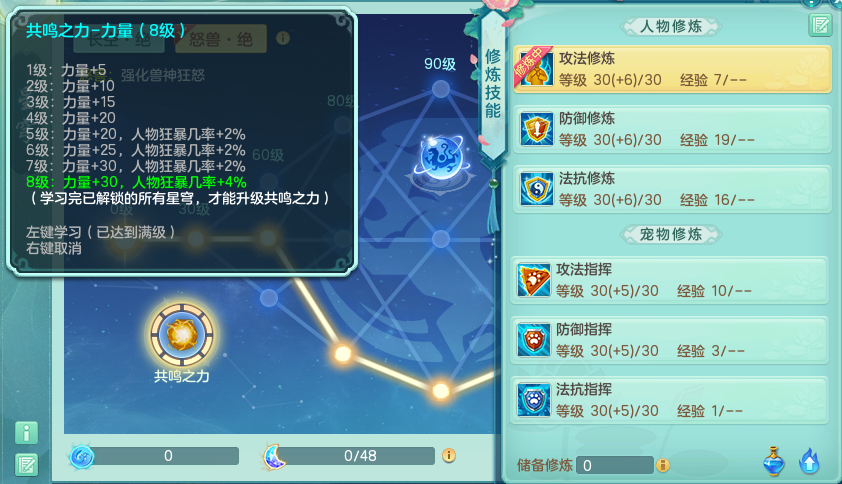
Task: Click the 攻法修炼 skill icon
Action: [536, 69]
